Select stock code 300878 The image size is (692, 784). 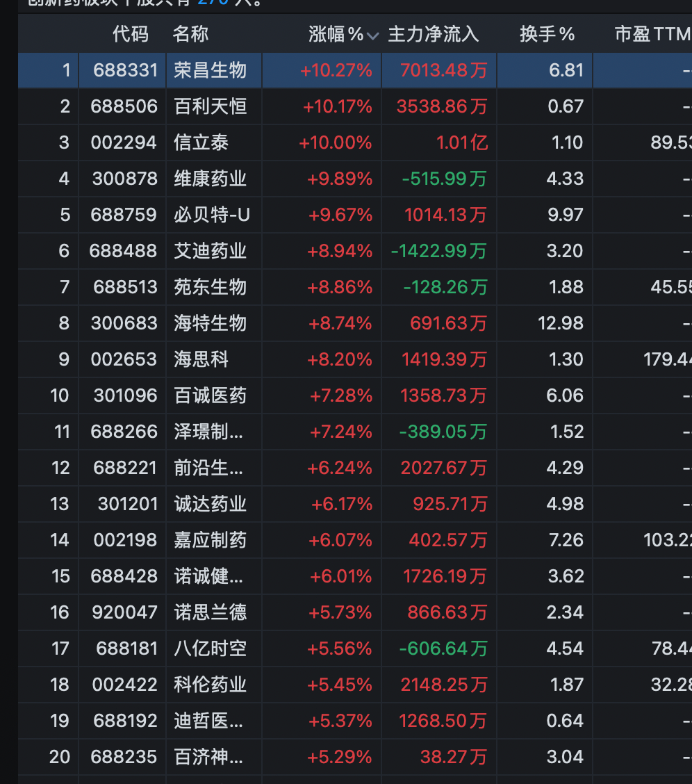125,179
